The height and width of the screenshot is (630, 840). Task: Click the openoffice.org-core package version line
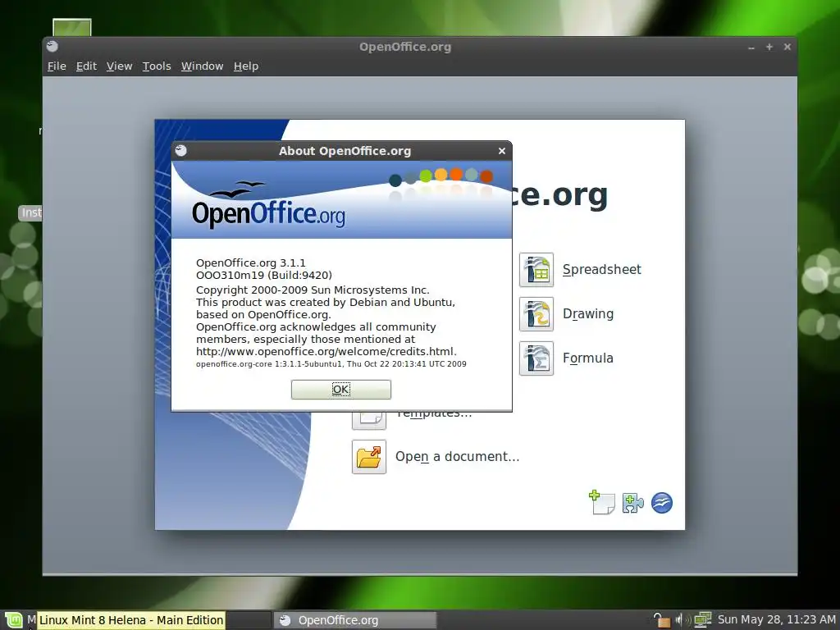331,363
